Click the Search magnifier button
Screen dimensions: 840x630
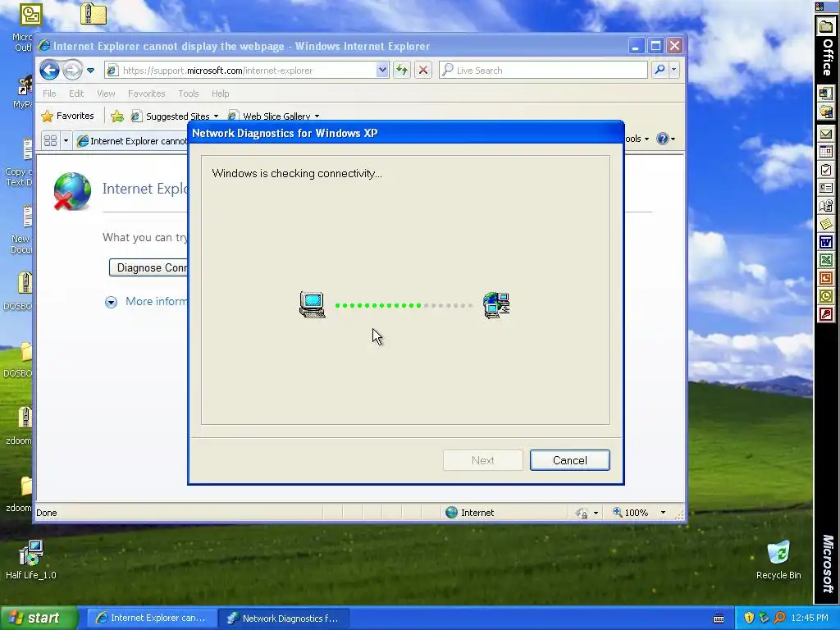pyautogui.click(x=660, y=70)
